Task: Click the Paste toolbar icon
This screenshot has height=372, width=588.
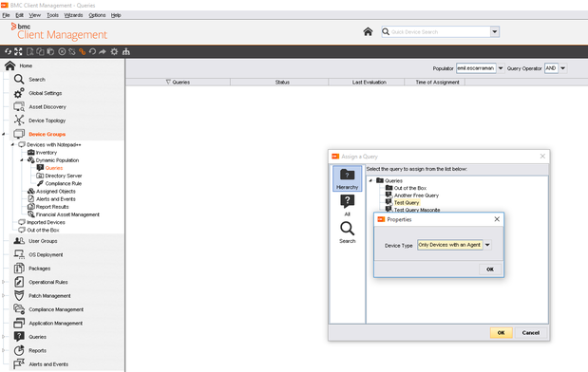Action: (50, 51)
